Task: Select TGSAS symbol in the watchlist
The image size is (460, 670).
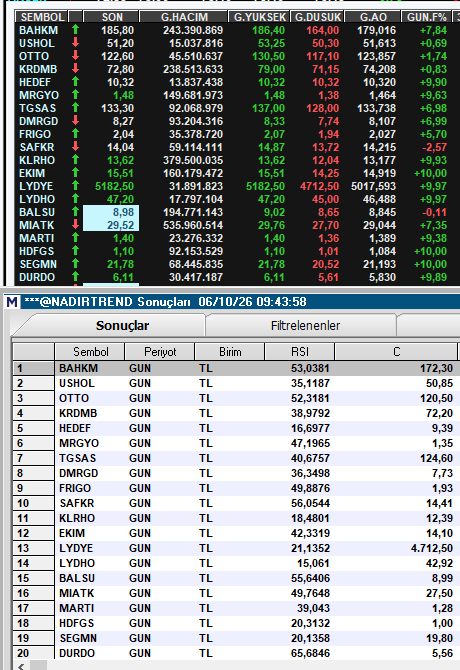Action: click(38, 108)
